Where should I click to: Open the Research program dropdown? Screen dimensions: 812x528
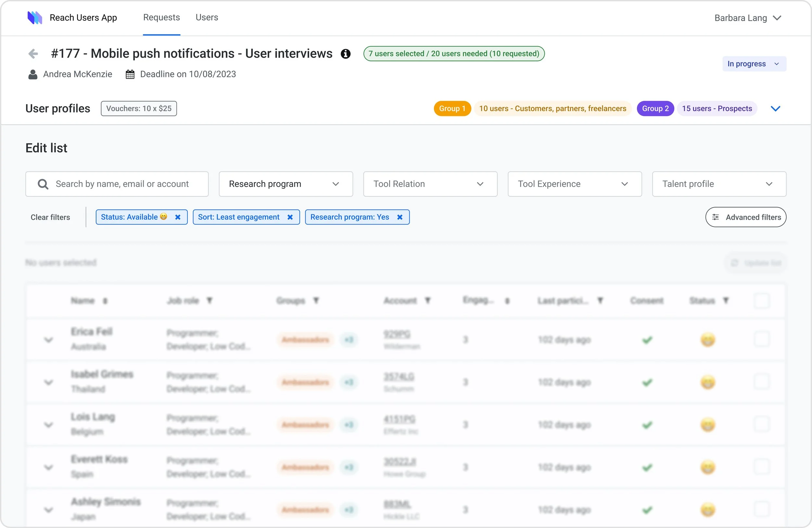click(285, 184)
